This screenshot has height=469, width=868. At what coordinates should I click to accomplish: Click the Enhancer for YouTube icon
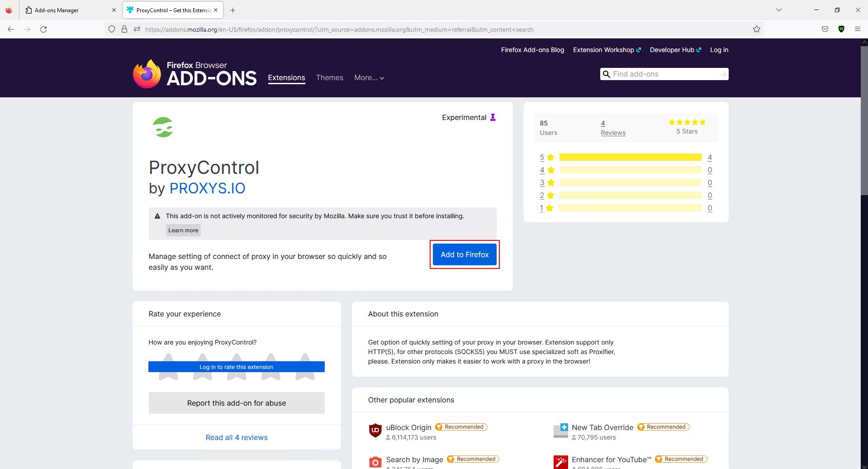tap(561, 462)
